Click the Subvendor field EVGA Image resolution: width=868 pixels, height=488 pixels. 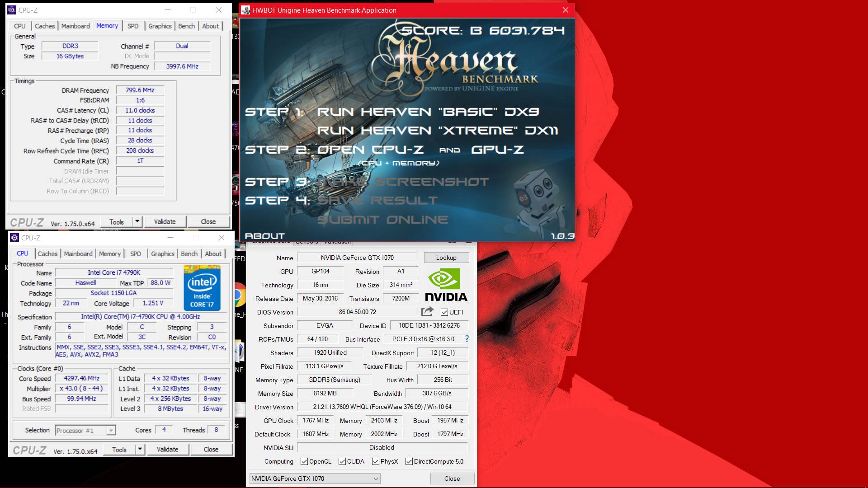(325, 325)
